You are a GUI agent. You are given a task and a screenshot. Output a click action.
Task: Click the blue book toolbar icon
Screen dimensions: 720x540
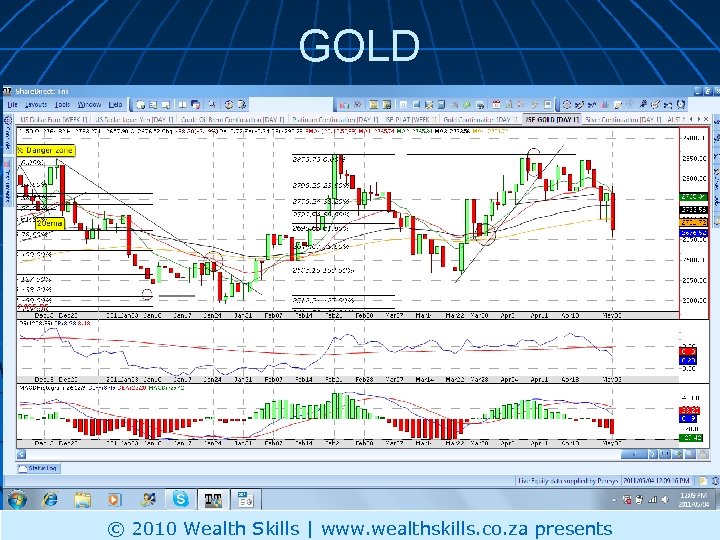tap(442, 105)
